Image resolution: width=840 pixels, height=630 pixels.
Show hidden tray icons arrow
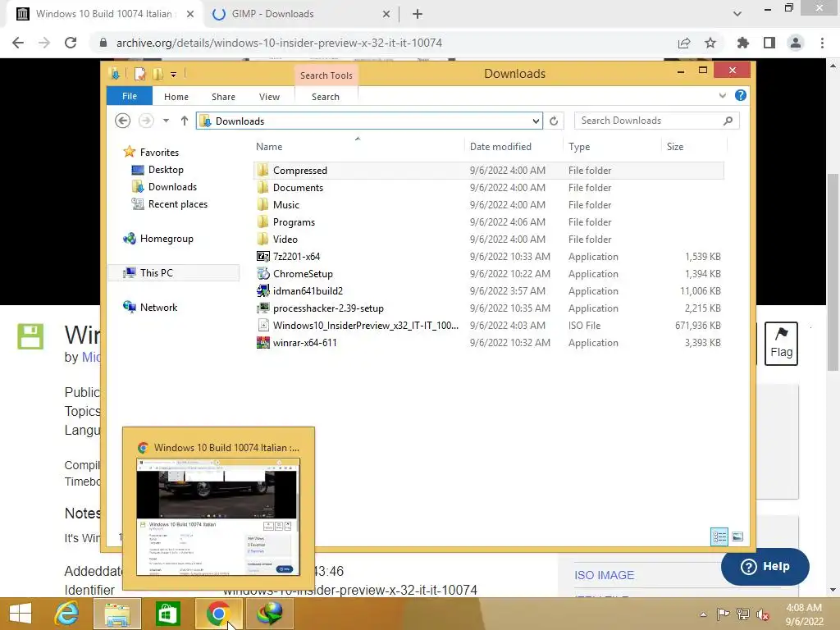pos(703,614)
